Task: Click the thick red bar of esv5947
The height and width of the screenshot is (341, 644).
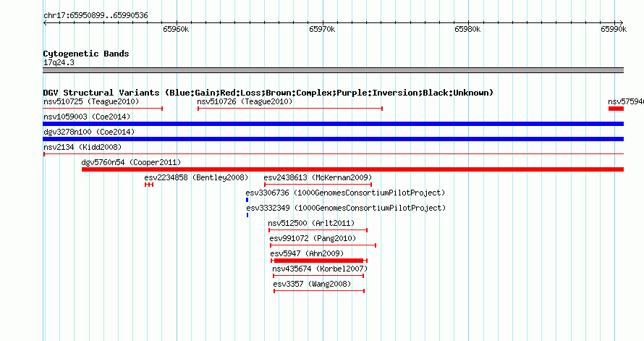Action: (318, 261)
